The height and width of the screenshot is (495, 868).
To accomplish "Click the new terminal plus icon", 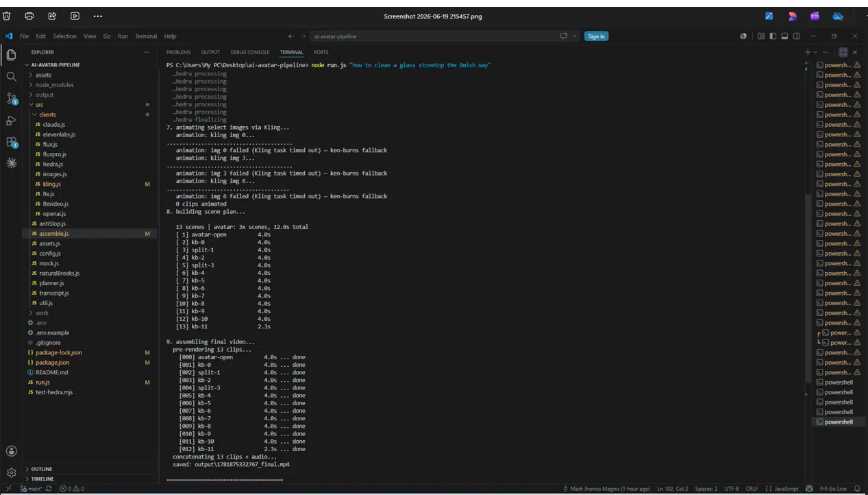I will [x=808, y=52].
